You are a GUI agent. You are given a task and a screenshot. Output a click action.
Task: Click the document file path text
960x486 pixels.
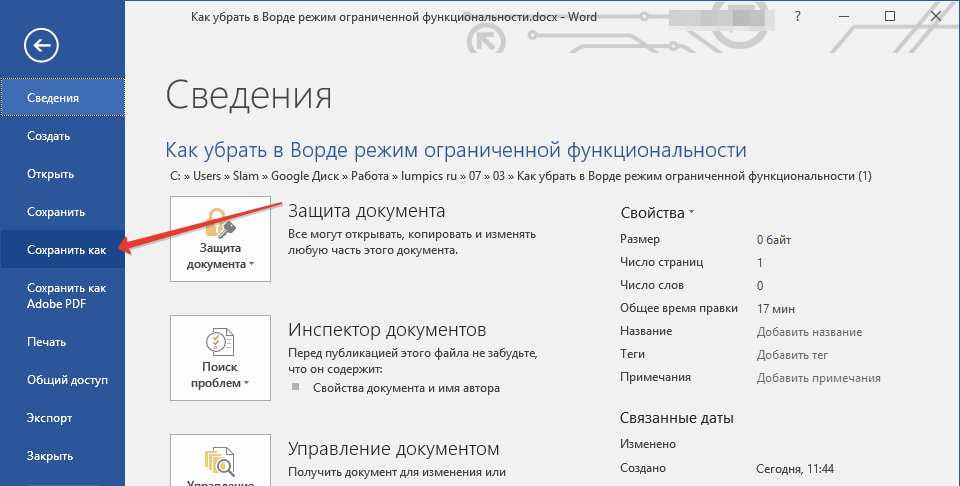(x=521, y=176)
